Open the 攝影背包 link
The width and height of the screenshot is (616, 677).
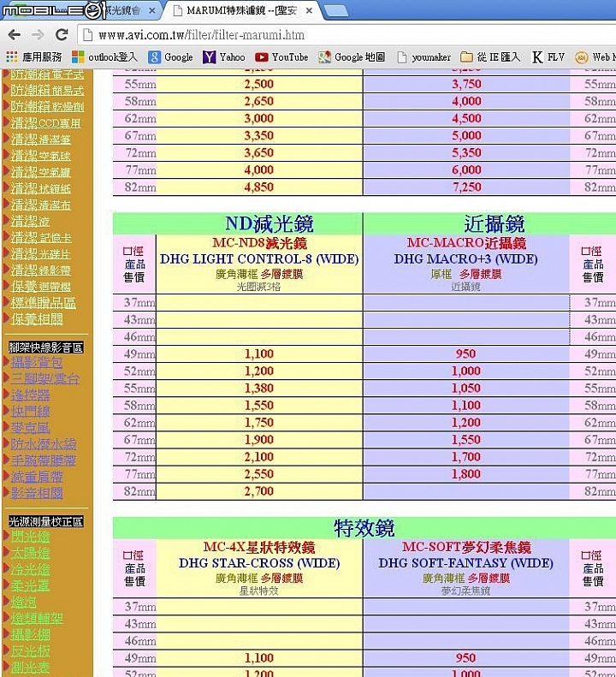(37, 363)
